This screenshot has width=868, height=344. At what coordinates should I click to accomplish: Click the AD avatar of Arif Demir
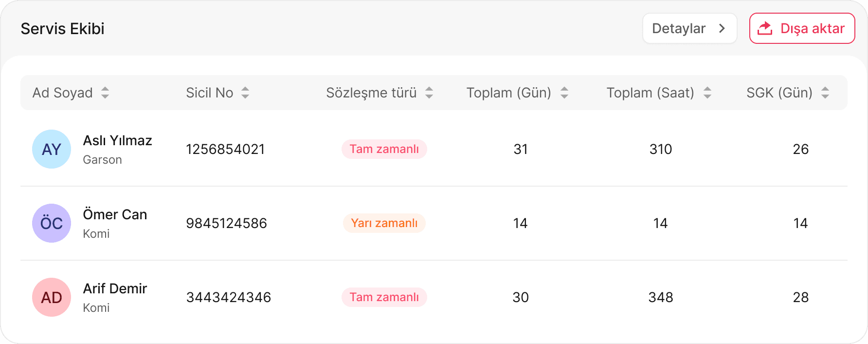pos(52,297)
